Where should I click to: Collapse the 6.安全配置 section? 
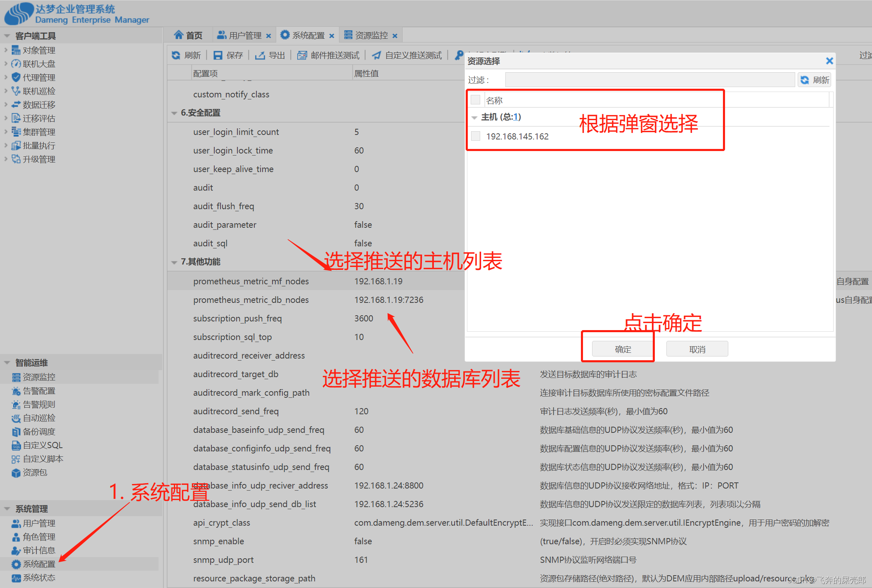click(174, 113)
